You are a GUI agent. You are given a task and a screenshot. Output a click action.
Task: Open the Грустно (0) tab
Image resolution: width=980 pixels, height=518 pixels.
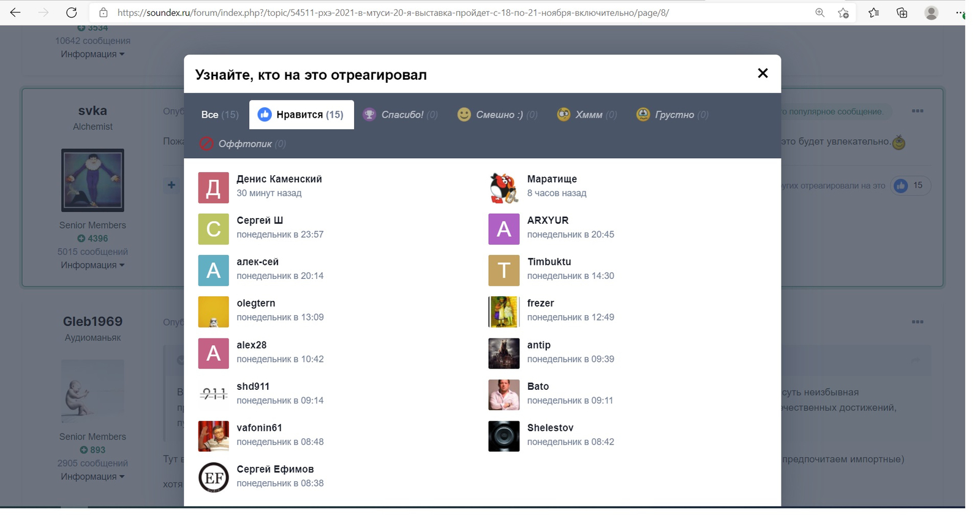(673, 115)
